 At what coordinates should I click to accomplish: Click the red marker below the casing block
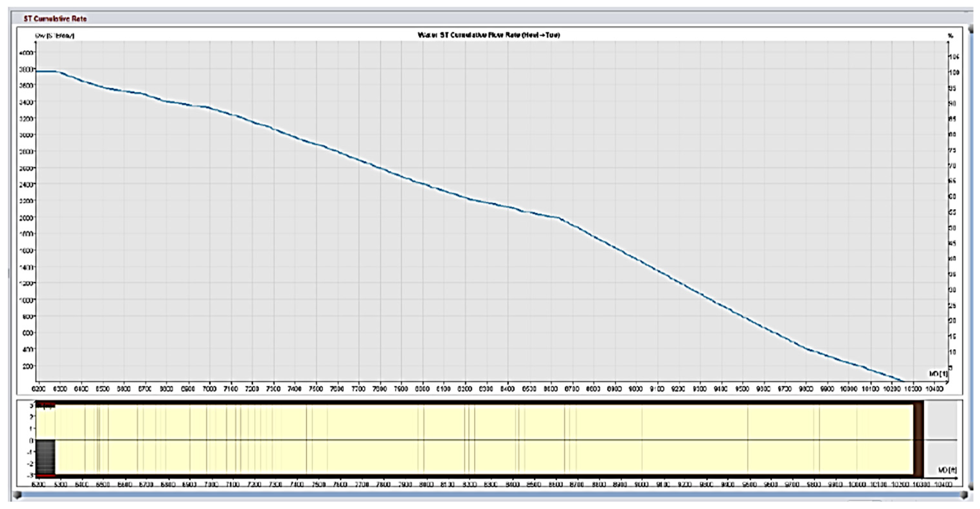pos(46,476)
